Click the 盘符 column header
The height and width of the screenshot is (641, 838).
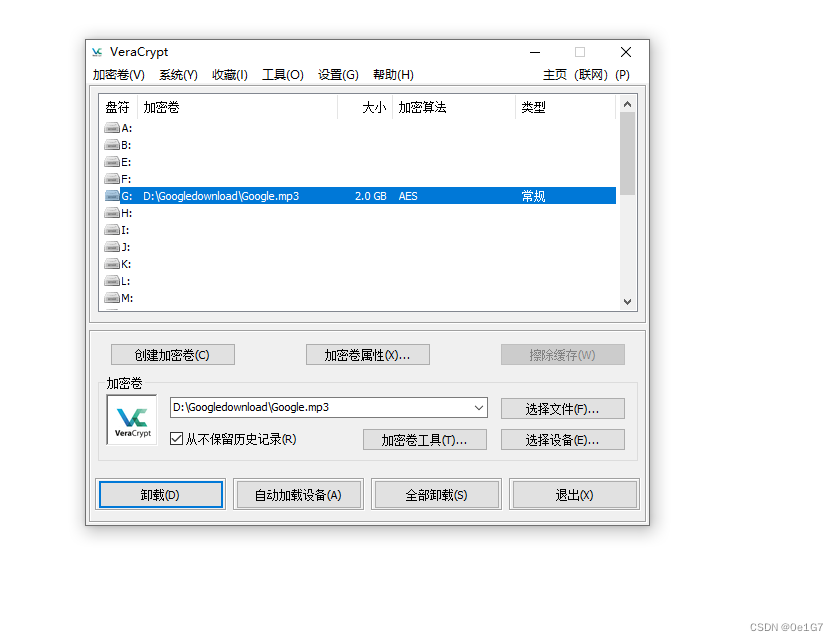[118, 107]
